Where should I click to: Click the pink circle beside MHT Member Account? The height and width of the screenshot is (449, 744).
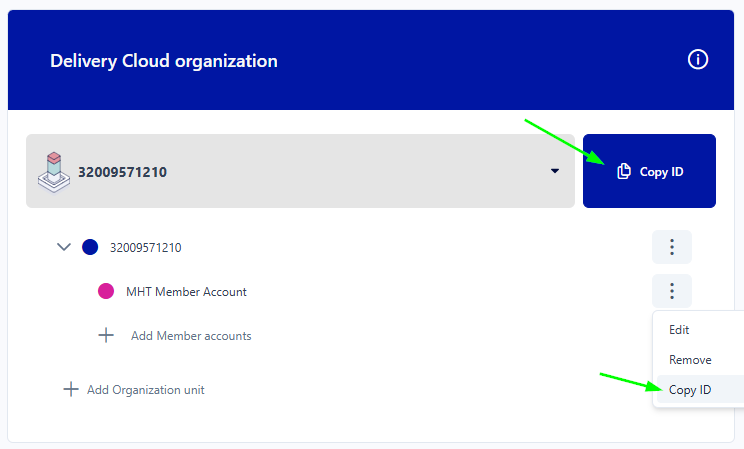[x=106, y=292]
